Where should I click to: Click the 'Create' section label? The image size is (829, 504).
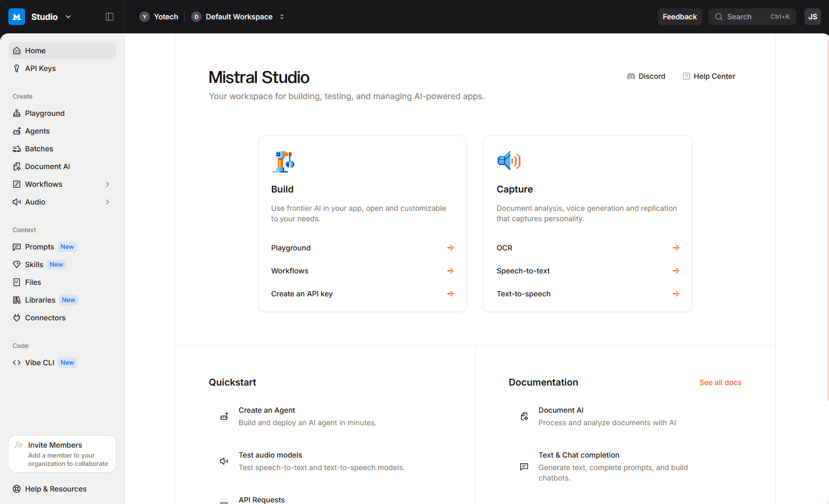coord(22,97)
